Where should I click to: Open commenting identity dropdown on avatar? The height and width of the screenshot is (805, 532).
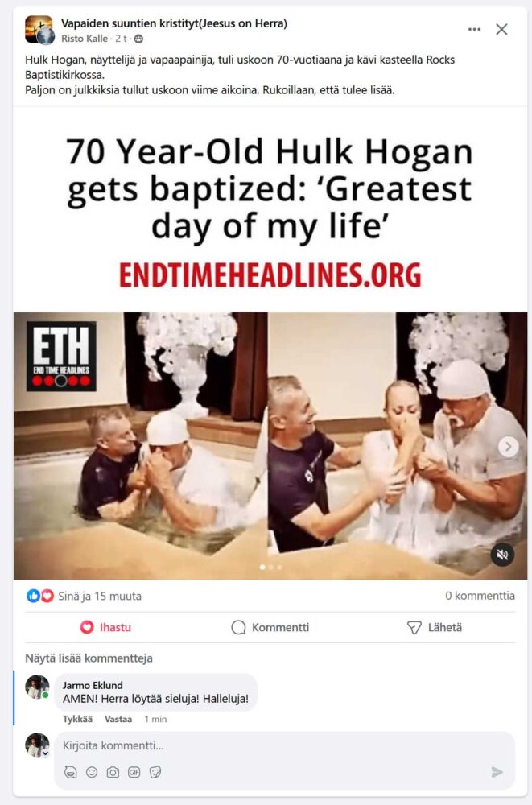pos(45,753)
